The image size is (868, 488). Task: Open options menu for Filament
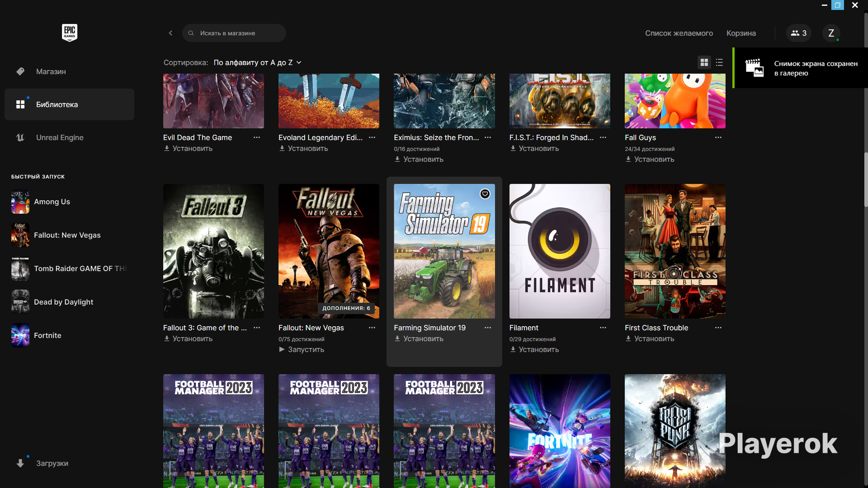603,328
